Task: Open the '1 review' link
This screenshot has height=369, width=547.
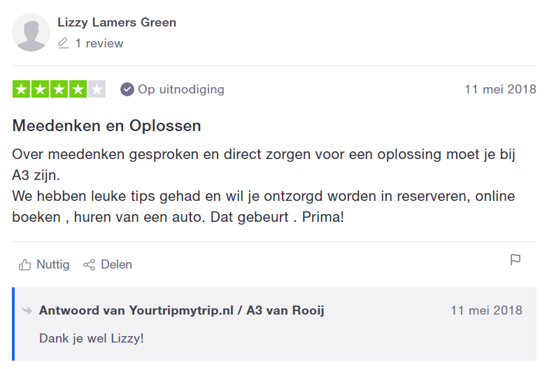Action: click(99, 43)
